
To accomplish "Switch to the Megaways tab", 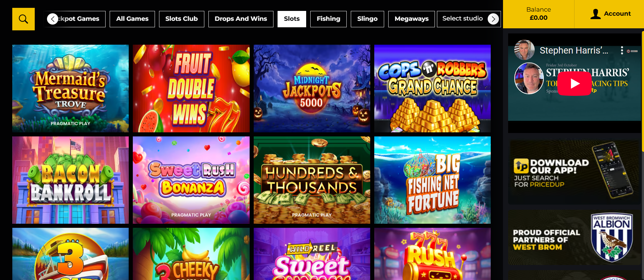I will pyautogui.click(x=411, y=19).
